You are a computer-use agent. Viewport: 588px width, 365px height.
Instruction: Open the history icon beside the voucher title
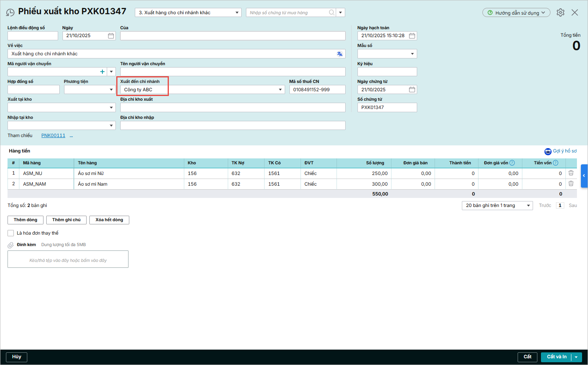[10, 13]
